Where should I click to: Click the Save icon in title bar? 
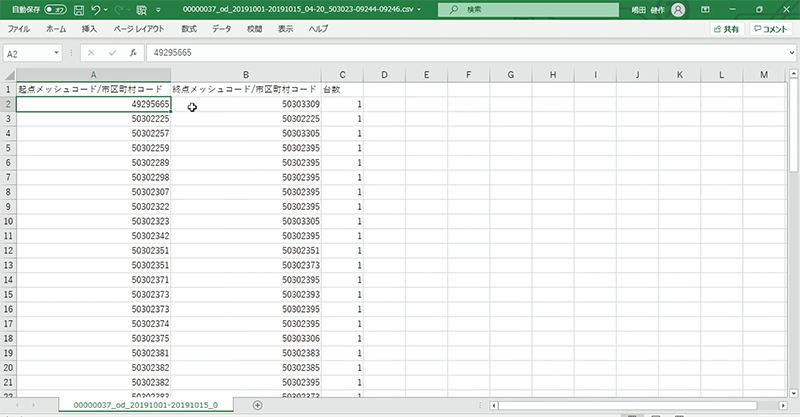click(78, 9)
